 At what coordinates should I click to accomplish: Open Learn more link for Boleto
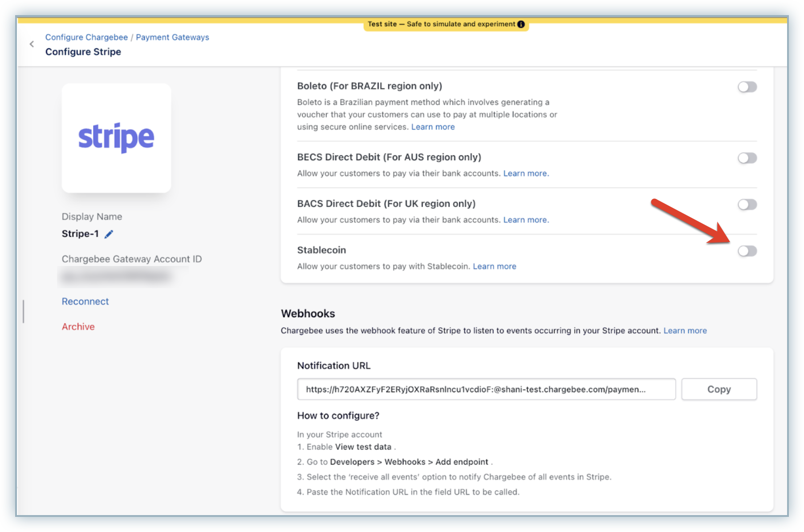click(x=433, y=127)
